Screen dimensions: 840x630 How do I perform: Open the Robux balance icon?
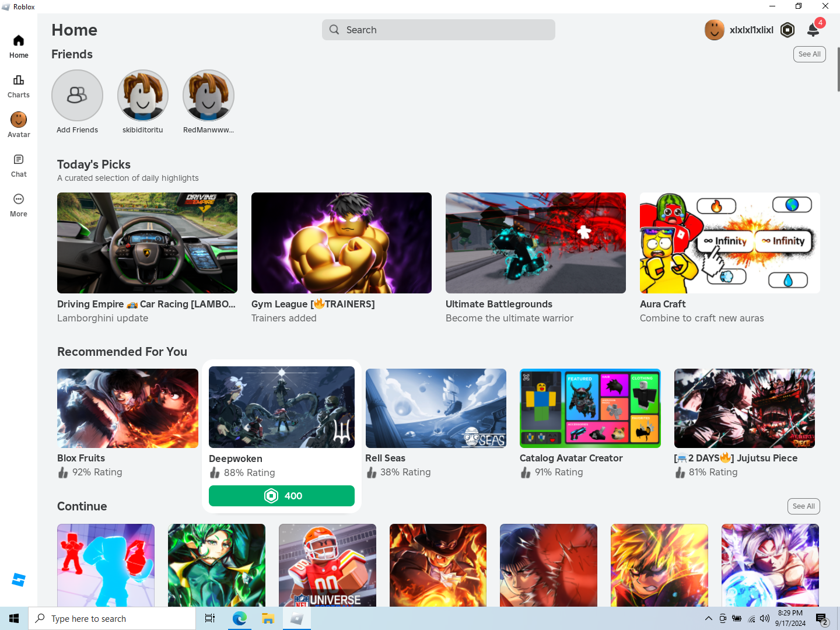[787, 30]
